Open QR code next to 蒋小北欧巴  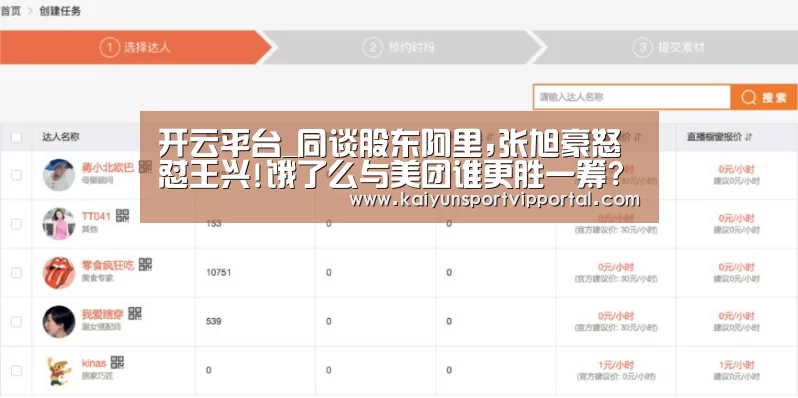coord(146,166)
